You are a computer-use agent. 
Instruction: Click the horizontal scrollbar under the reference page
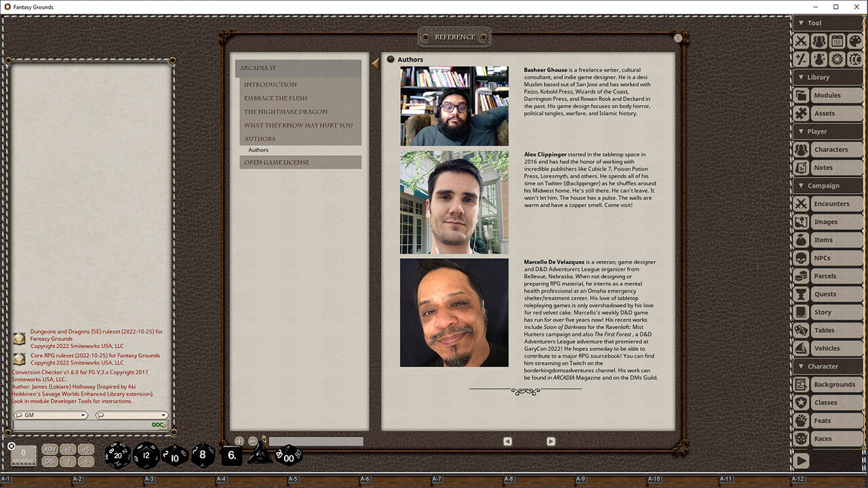[315, 441]
